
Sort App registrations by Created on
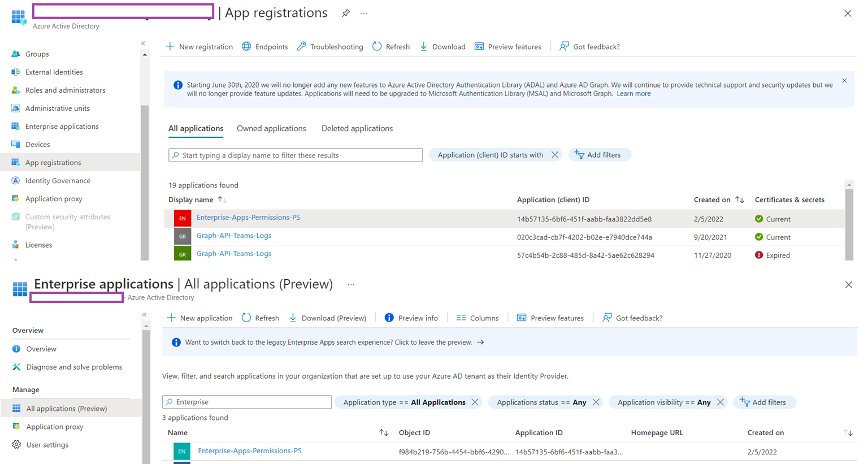(x=739, y=200)
